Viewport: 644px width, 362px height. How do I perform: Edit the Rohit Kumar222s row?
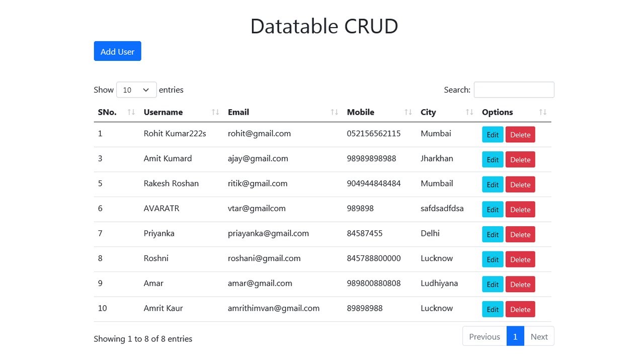[493, 135]
